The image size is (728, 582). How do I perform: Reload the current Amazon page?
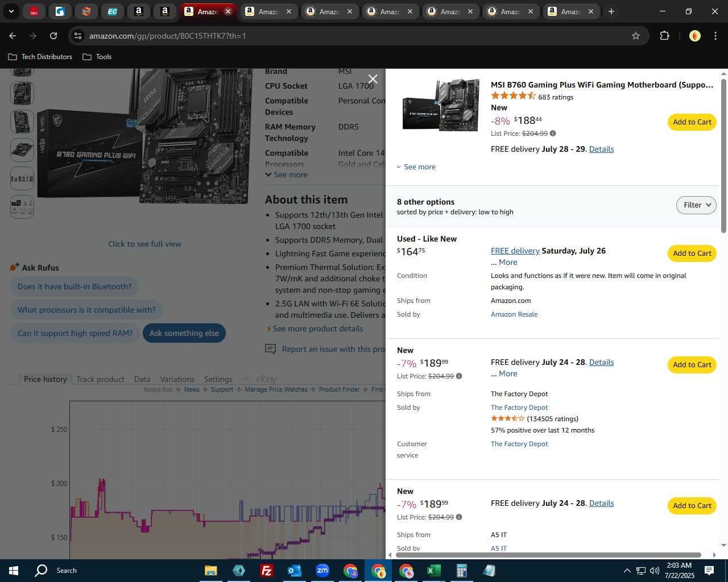point(53,36)
